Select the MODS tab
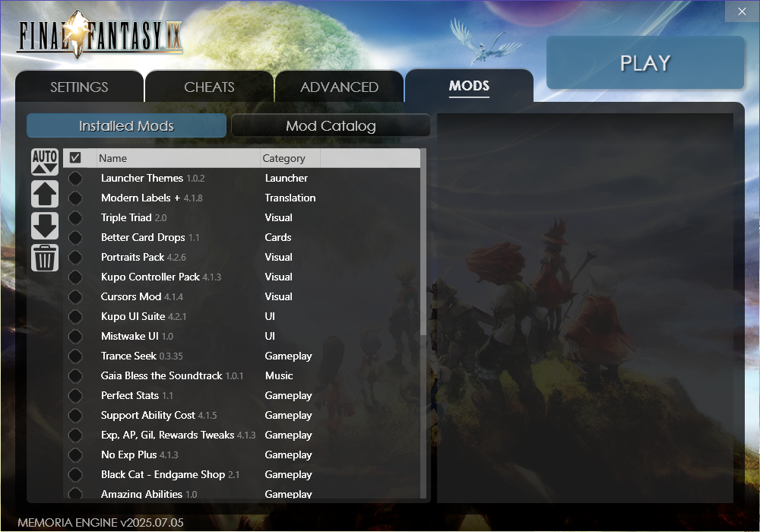 469,86
